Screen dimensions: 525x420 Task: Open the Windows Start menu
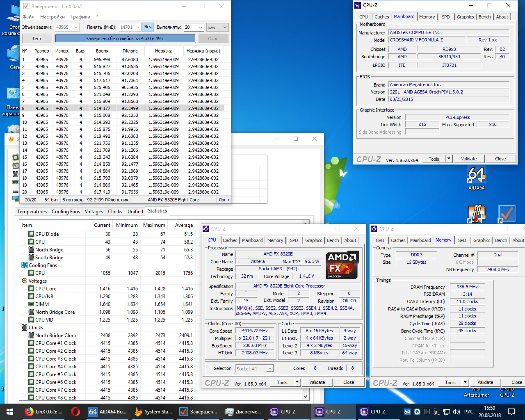(10, 411)
